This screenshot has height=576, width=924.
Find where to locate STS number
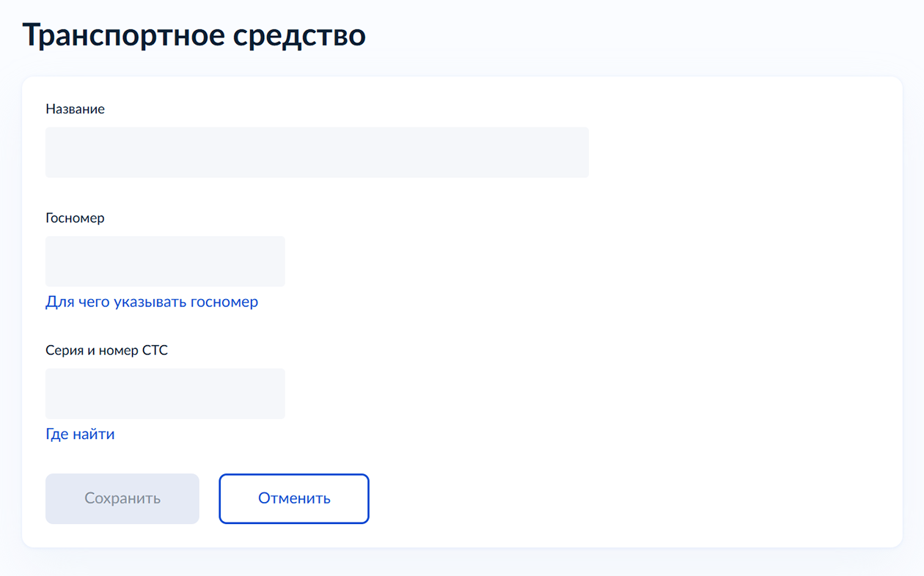coord(80,434)
